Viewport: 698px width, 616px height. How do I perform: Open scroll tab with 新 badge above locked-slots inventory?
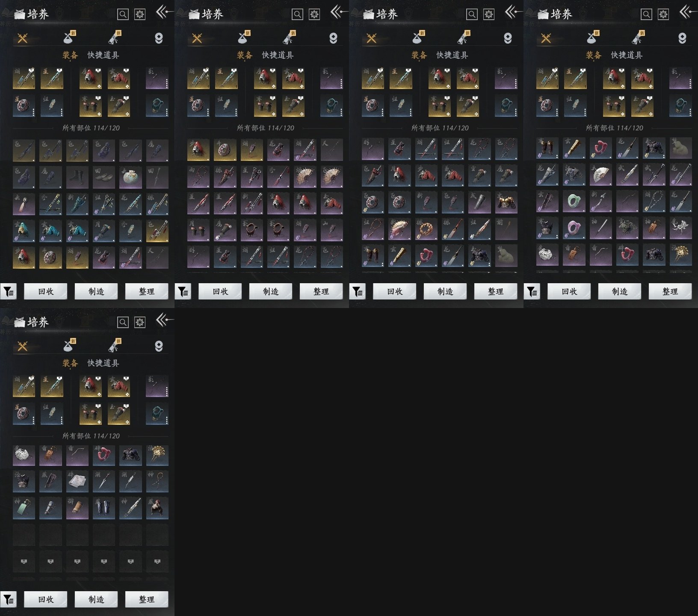tap(115, 346)
